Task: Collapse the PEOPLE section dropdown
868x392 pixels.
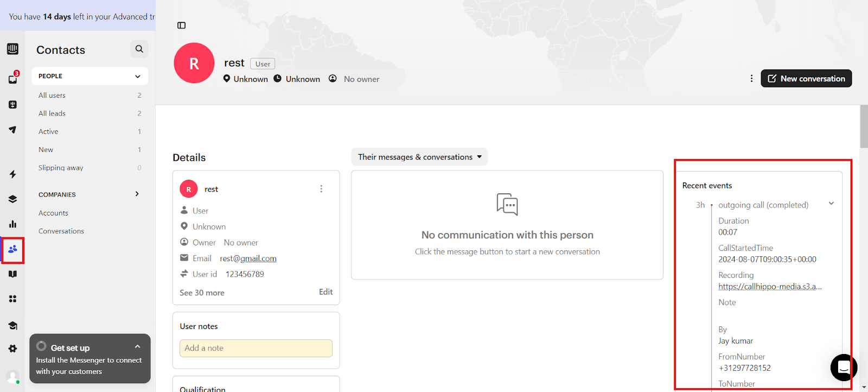Action: point(137,76)
